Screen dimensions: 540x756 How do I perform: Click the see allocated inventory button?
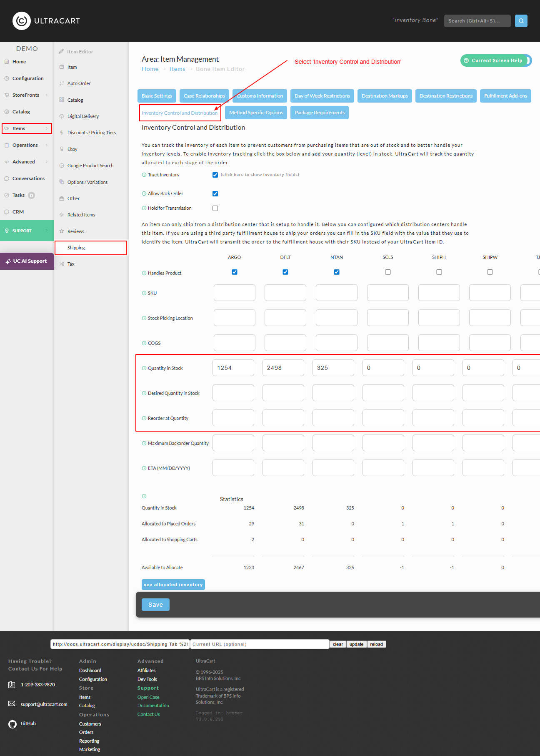coord(173,585)
